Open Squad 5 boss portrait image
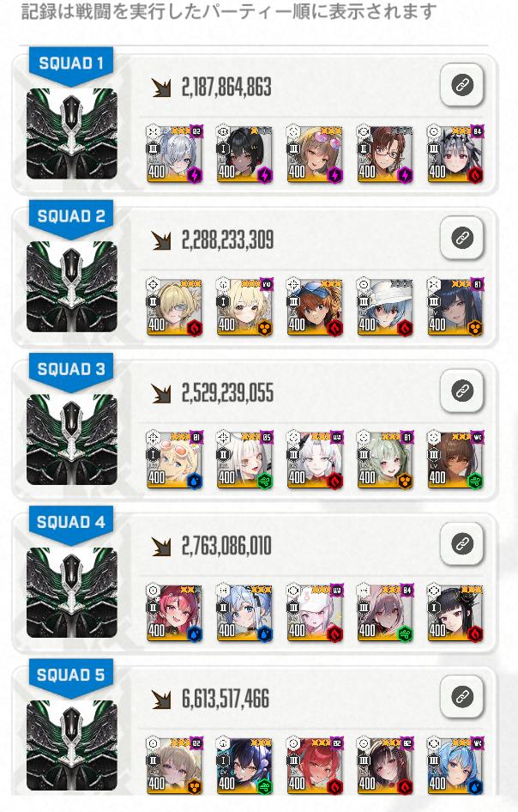This screenshot has height=812, width=518. coord(72,745)
